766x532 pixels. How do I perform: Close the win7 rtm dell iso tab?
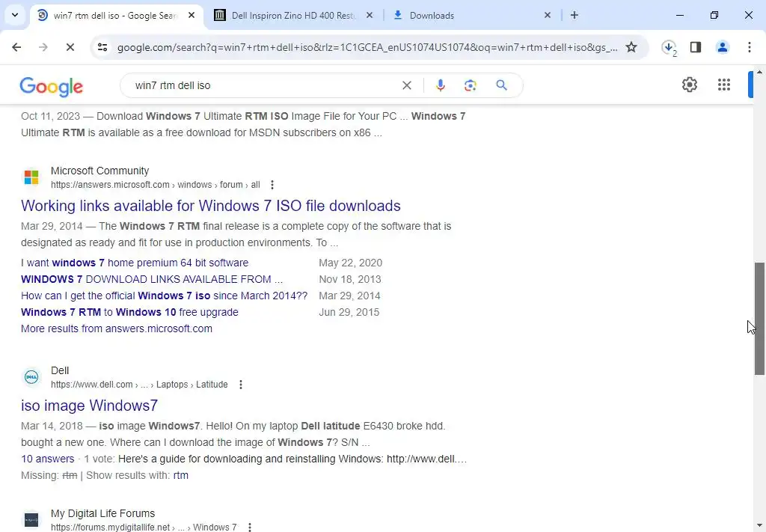click(191, 15)
